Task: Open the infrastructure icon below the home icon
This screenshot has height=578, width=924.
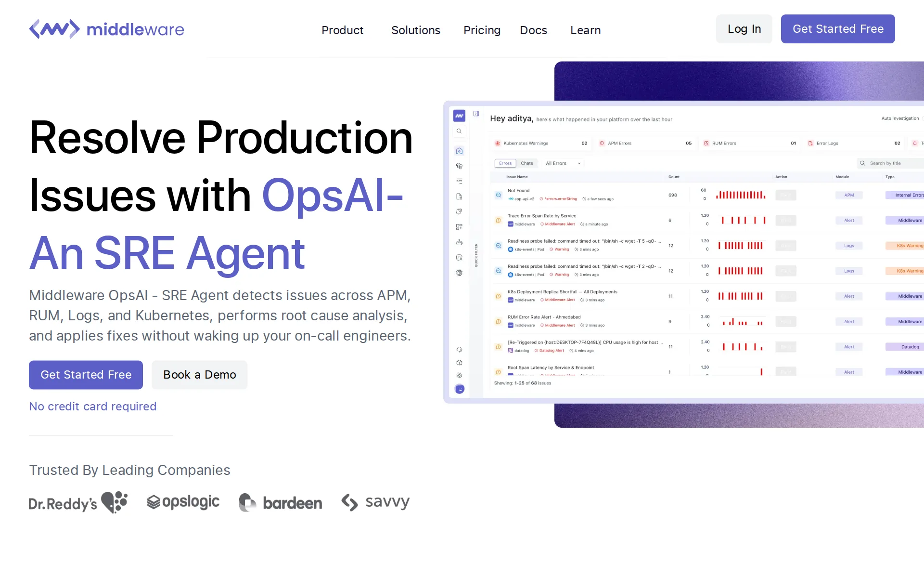Action: [x=459, y=166]
